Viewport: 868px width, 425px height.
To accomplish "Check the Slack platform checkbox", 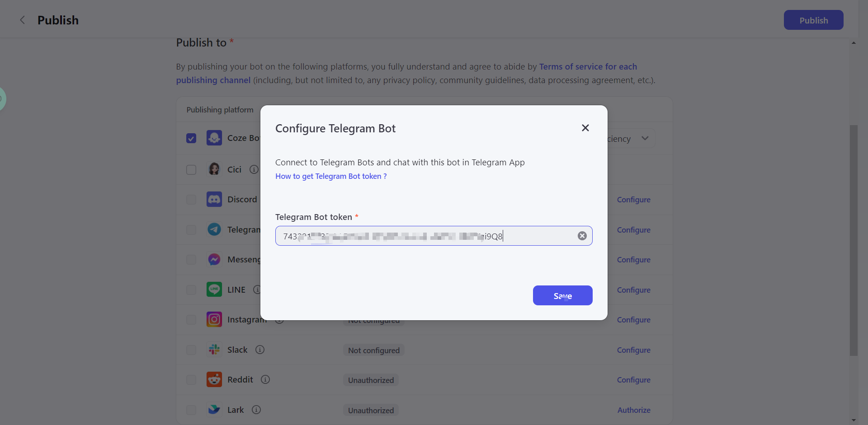I will (x=191, y=350).
